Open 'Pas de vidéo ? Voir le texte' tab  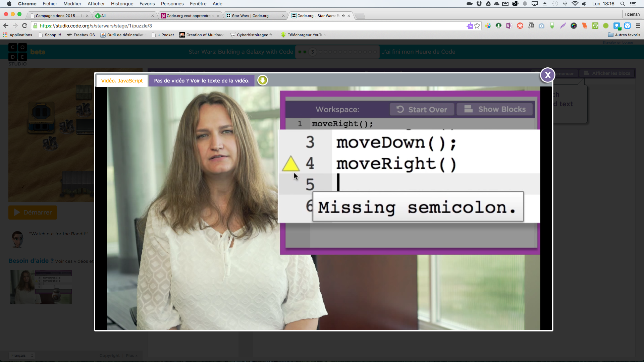tap(202, 81)
